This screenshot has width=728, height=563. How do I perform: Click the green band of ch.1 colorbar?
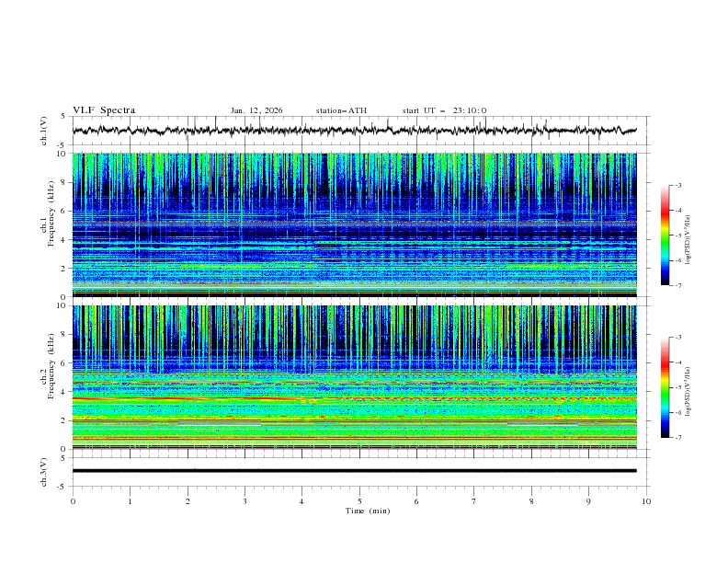(x=665, y=242)
